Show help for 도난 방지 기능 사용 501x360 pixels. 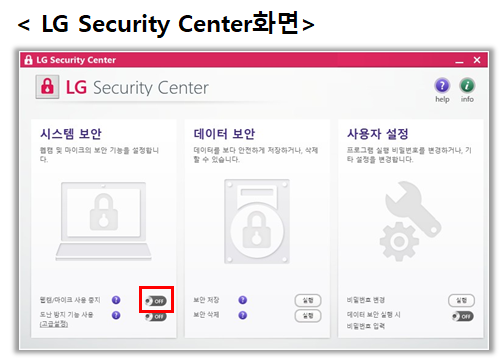coord(116,315)
